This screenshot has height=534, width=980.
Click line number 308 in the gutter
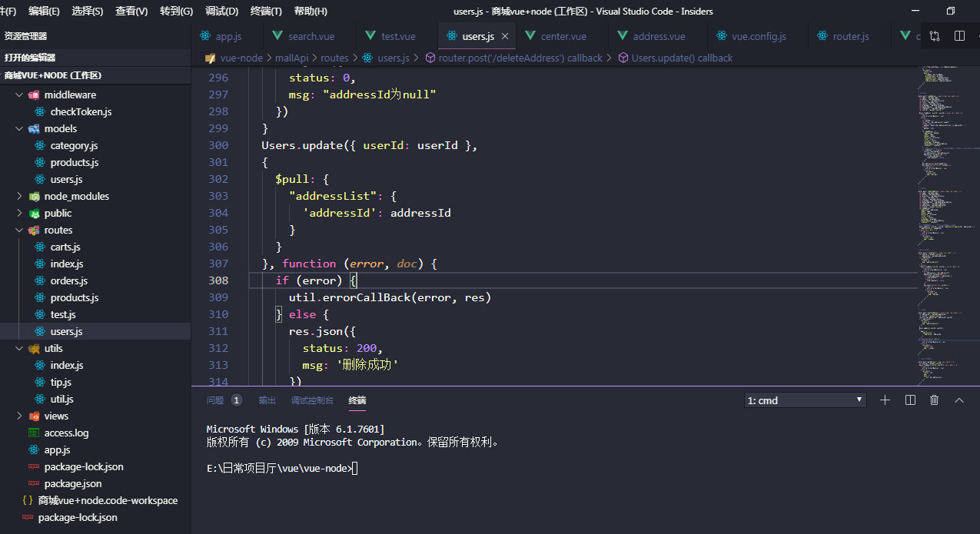coord(218,280)
